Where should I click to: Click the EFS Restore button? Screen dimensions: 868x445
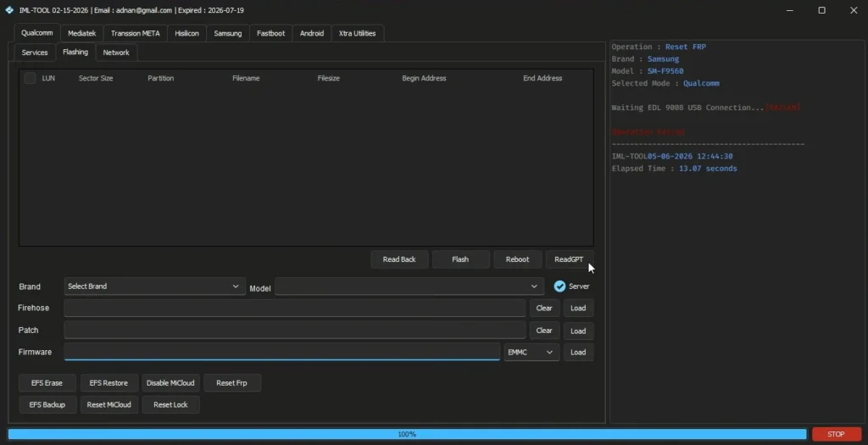click(108, 382)
